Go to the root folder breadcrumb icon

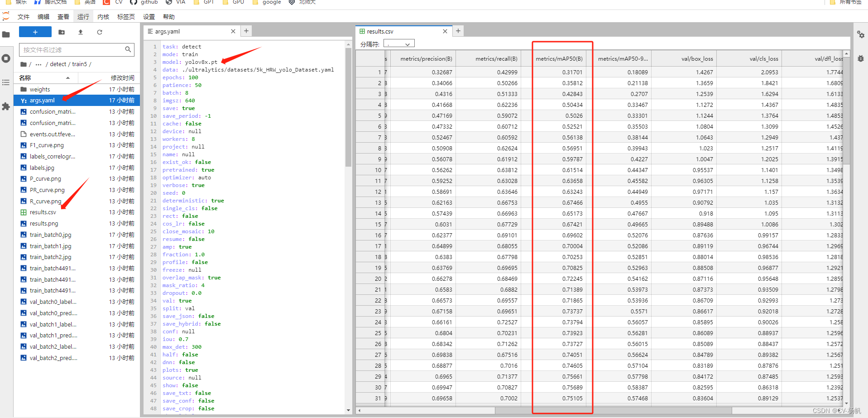[23, 64]
